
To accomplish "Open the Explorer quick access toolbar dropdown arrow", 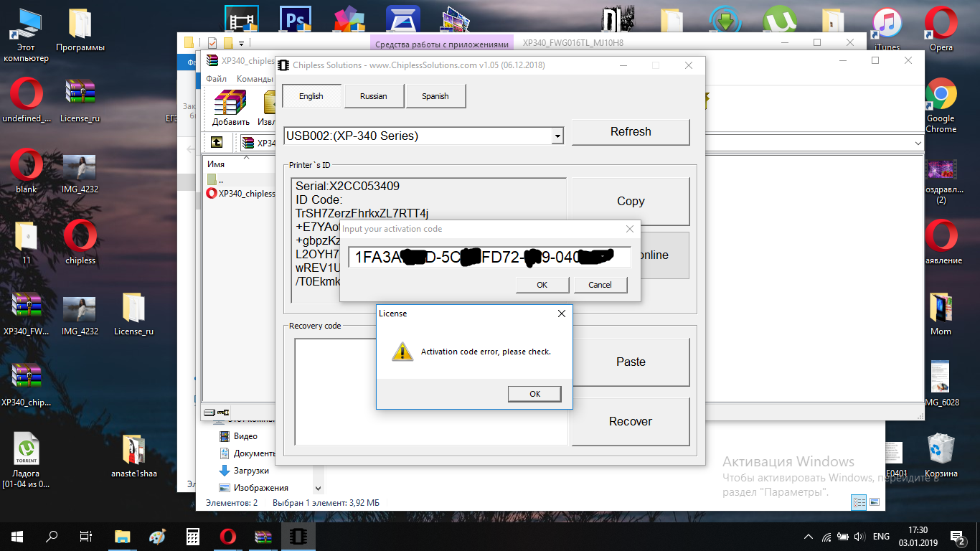I will coord(242,43).
